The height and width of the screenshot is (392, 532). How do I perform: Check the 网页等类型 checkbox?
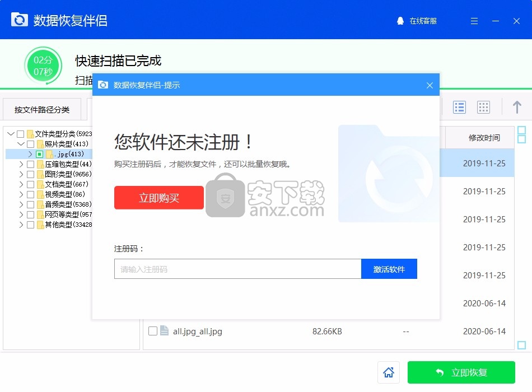pos(30,214)
